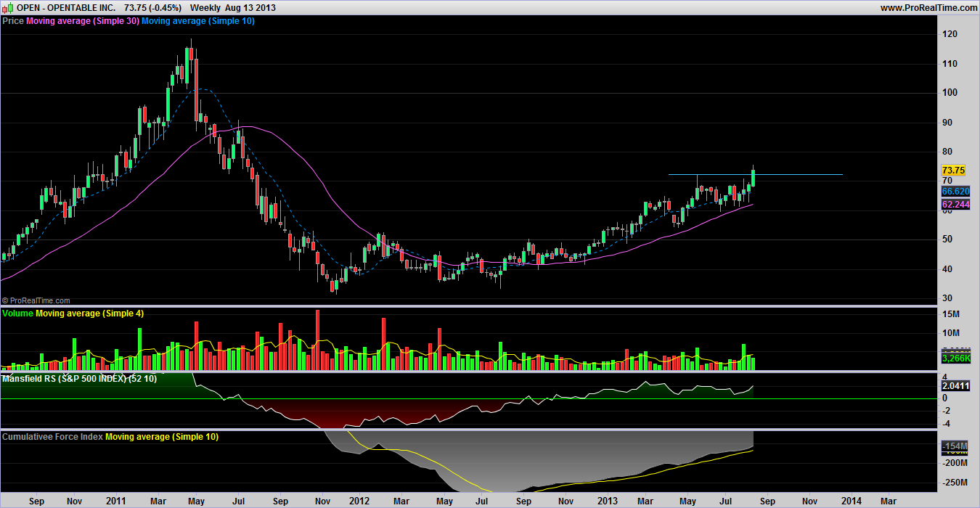The width and height of the screenshot is (980, 508).
Task: Select the Cumulative Force Index label
Action: [x=52, y=437]
